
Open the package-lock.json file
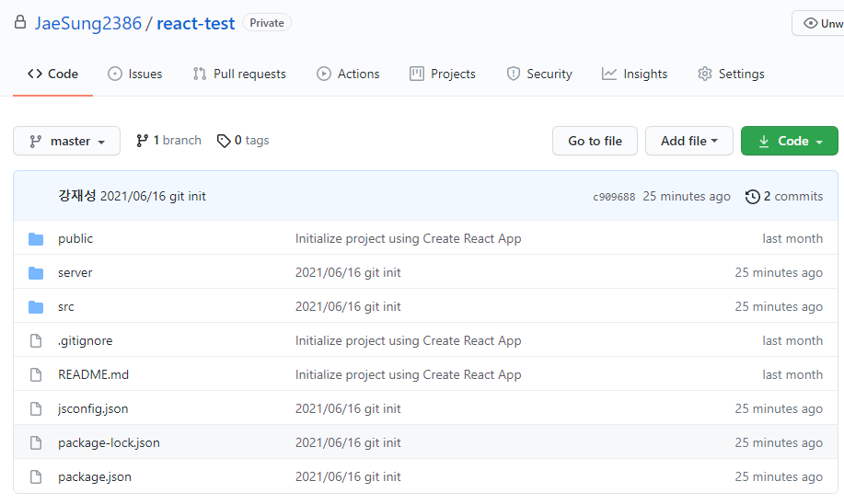point(109,442)
